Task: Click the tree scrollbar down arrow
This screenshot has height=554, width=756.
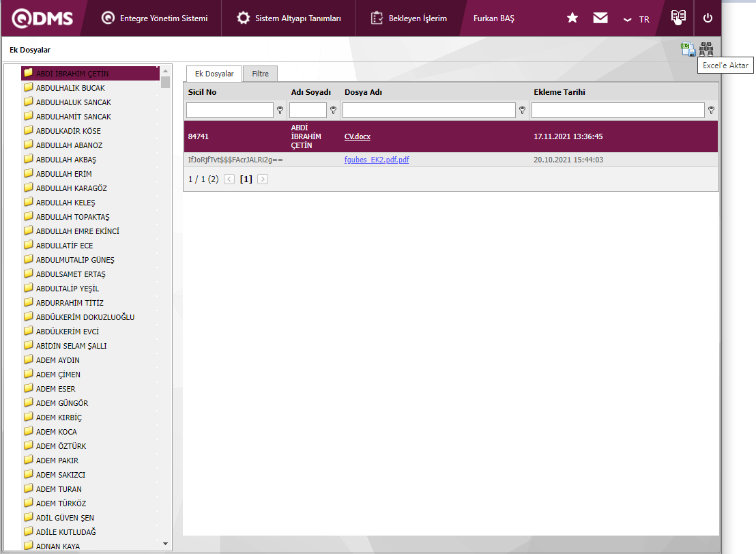Action: [165, 544]
